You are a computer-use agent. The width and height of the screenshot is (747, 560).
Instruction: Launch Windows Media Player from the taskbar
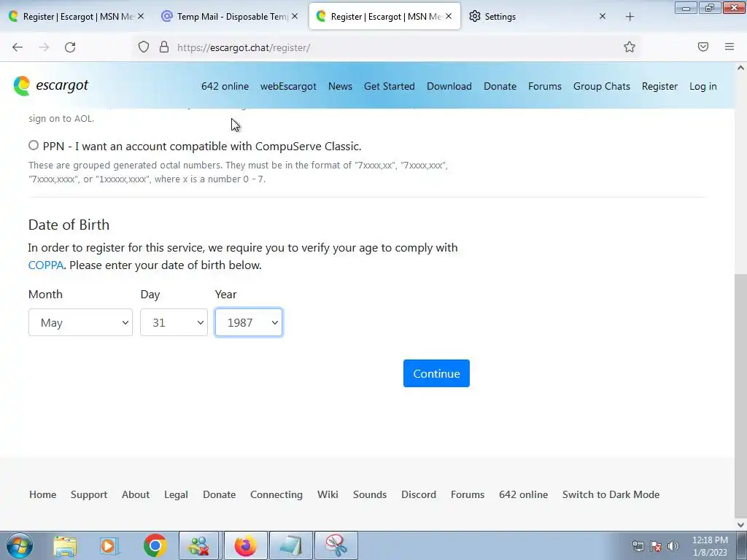pyautogui.click(x=109, y=545)
